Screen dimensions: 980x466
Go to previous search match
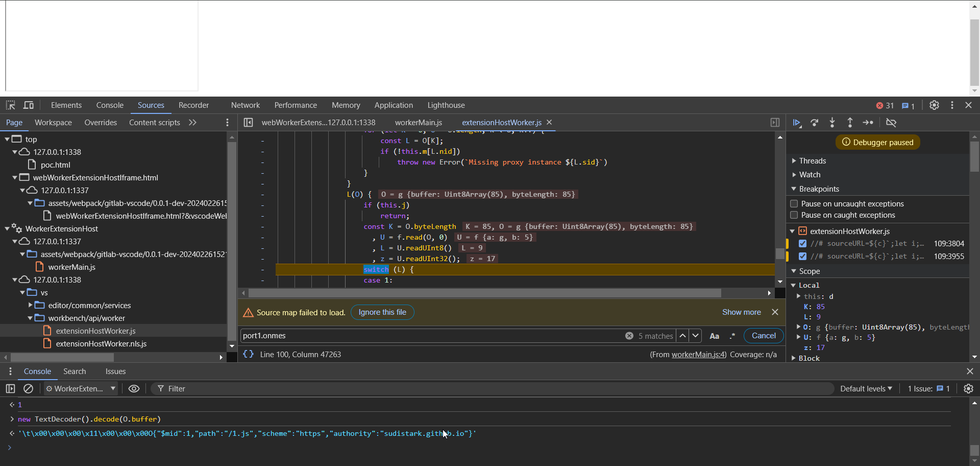coord(682,336)
